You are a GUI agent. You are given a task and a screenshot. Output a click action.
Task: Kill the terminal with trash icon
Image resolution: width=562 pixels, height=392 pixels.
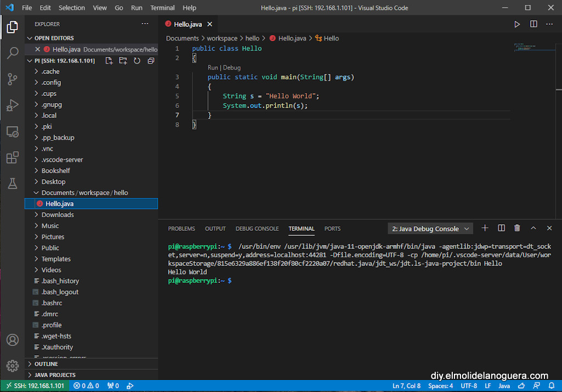click(517, 228)
